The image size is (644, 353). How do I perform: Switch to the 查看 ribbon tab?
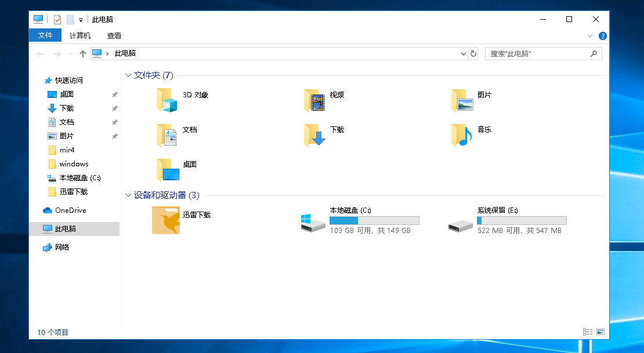[114, 35]
